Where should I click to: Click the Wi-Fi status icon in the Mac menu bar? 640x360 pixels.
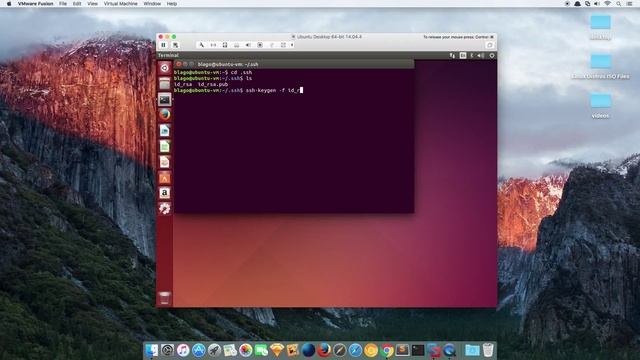(x=607, y=4)
